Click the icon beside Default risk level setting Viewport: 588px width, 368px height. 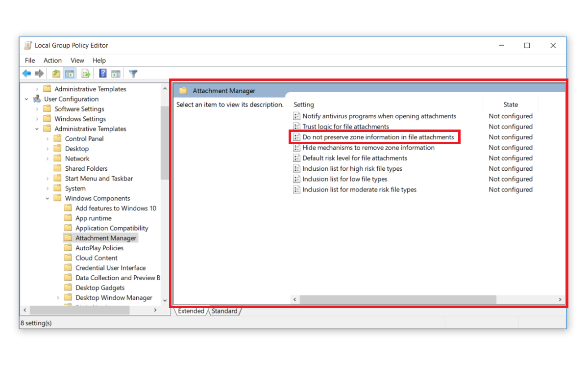point(296,158)
